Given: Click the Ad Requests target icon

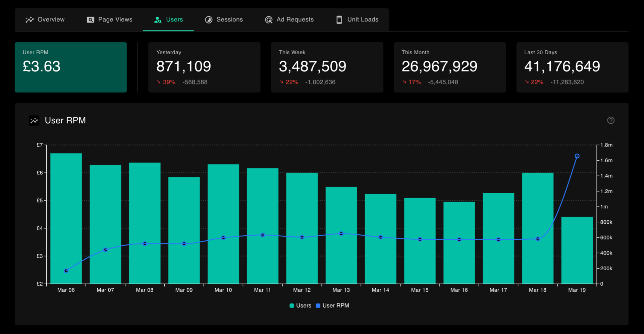Looking at the screenshot, I should click(x=269, y=20).
